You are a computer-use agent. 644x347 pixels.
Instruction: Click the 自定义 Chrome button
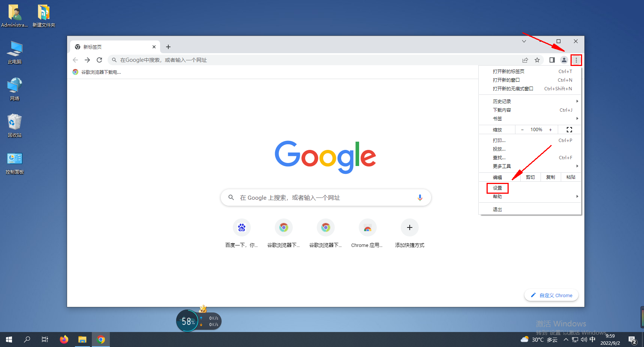(x=551, y=295)
